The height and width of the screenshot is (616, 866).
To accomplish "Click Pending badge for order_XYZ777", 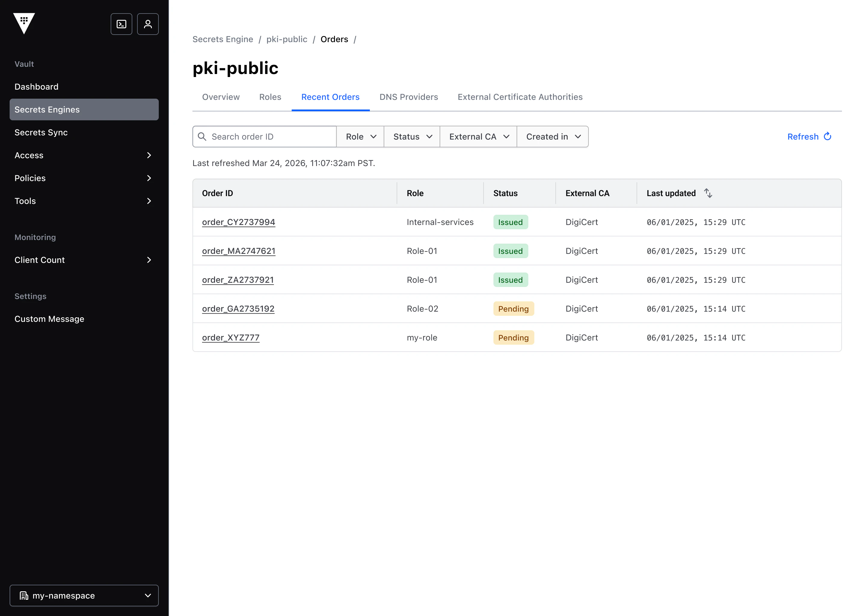I will [x=513, y=337].
